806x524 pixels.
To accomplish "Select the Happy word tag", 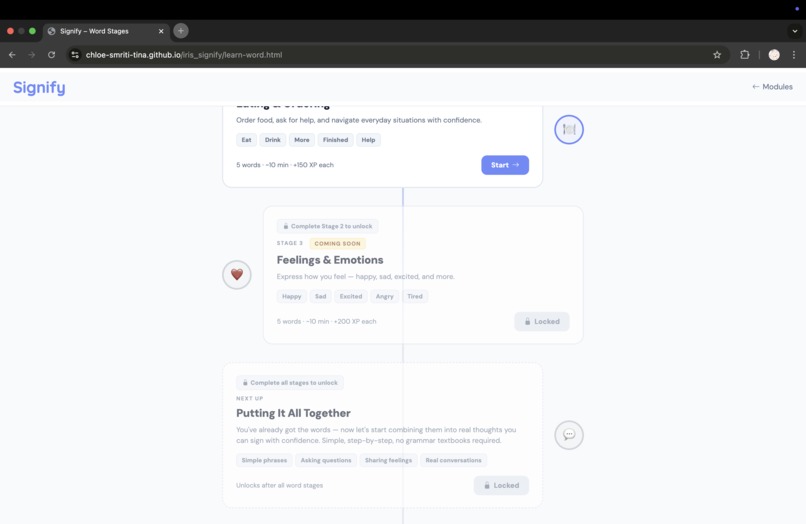I will (x=291, y=296).
